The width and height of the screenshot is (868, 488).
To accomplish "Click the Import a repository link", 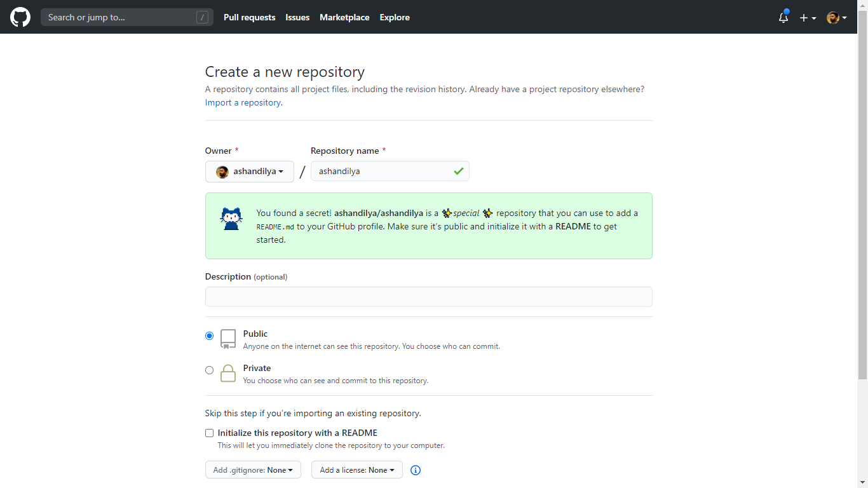I will pyautogui.click(x=242, y=102).
